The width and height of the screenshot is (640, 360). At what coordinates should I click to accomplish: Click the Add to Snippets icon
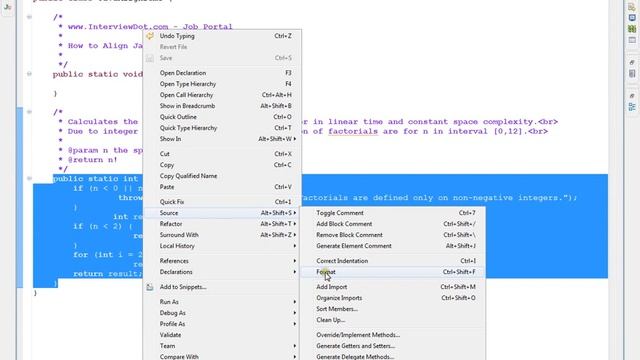coord(150,287)
